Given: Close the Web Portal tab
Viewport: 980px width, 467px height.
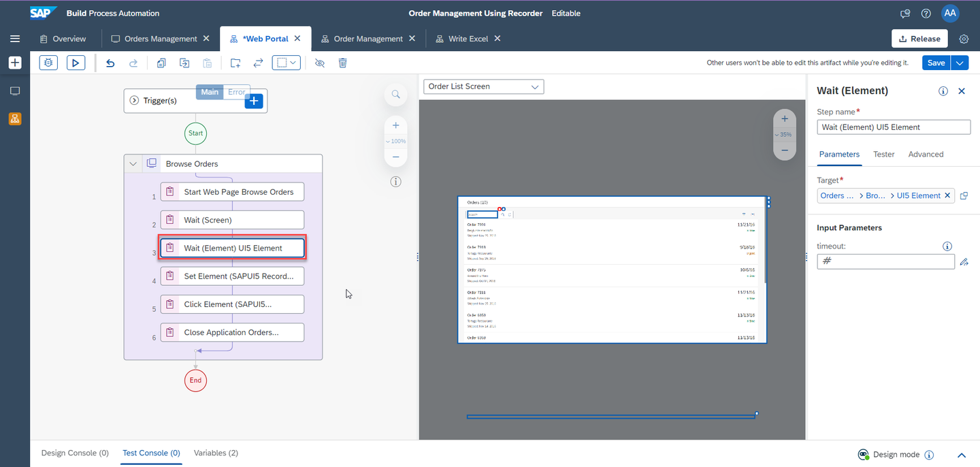Looking at the screenshot, I should [297, 39].
